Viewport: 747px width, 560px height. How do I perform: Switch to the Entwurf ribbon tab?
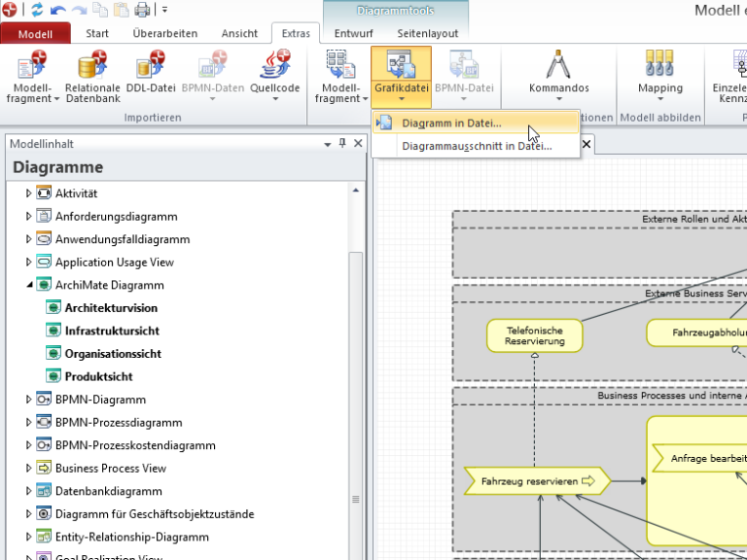(353, 33)
